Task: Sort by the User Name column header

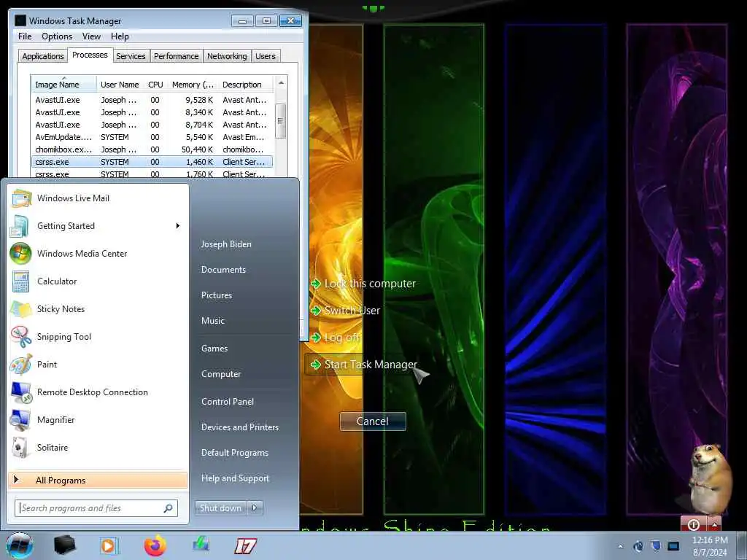Action: point(120,85)
